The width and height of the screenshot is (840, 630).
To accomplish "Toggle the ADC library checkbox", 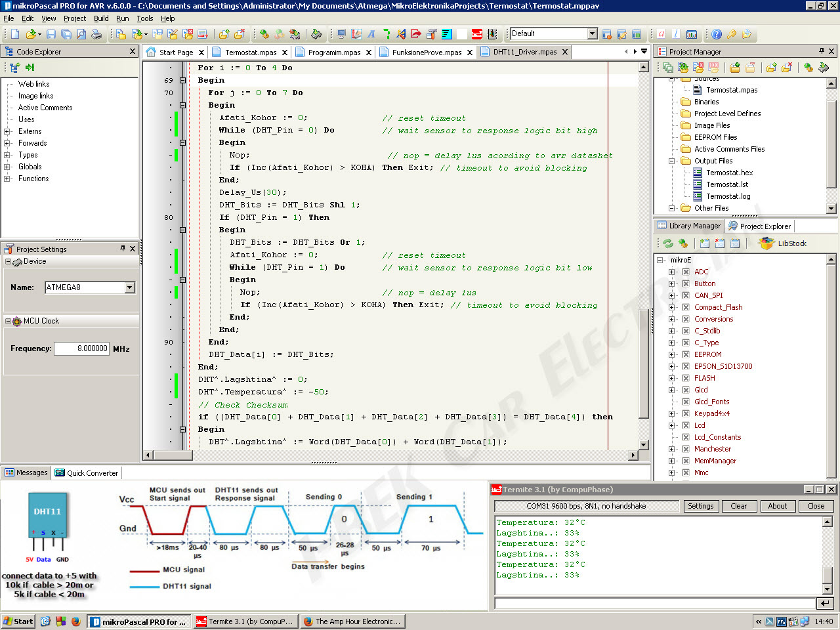I will pos(685,272).
